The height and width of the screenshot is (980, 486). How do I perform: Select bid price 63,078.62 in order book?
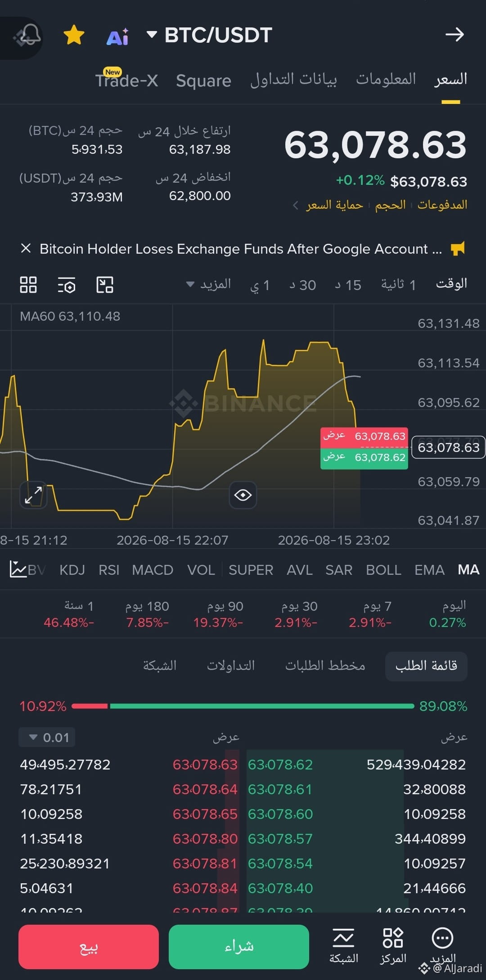click(280, 765)
